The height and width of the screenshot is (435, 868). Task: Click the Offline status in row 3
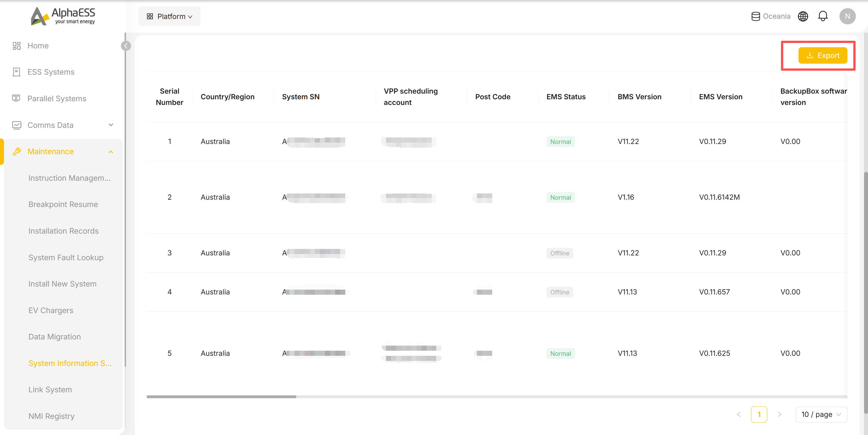[560, 253]
